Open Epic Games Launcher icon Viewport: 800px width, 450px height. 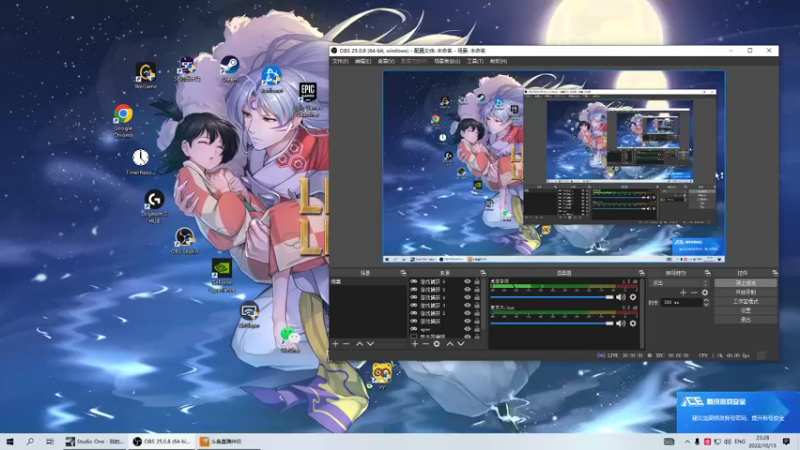click(308, 99)
